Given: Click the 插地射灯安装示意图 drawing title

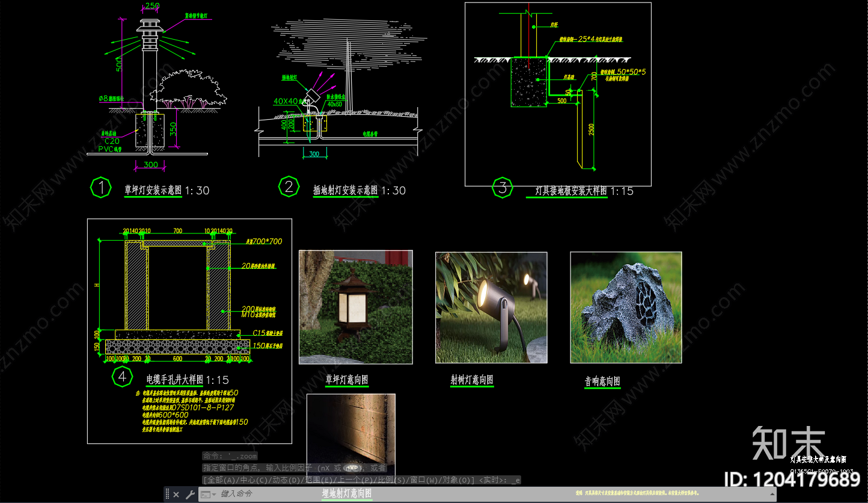Looking at the screenshot, I should point(346,190).
